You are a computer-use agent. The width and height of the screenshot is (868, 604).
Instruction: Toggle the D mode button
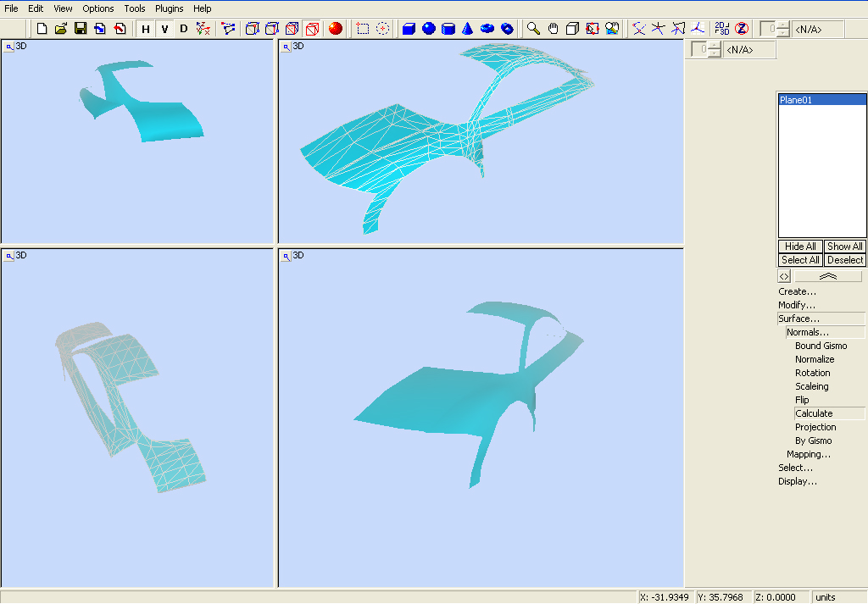(x=183, y=29)
